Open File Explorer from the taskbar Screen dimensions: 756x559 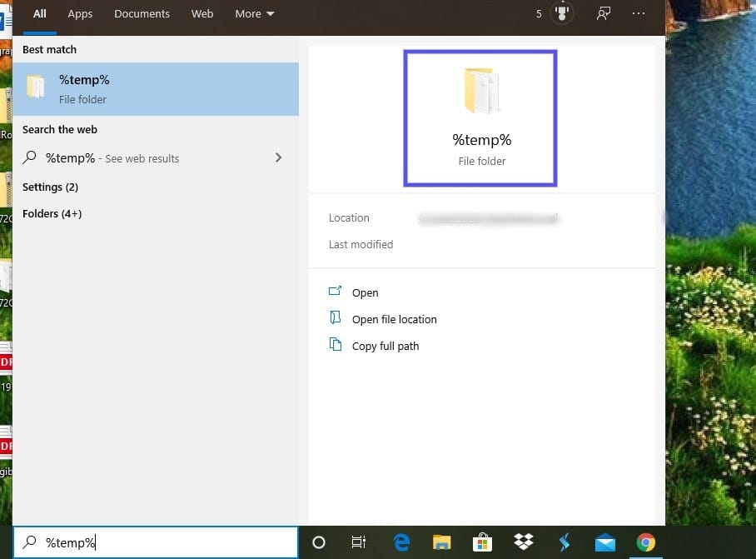click(441, 542)
